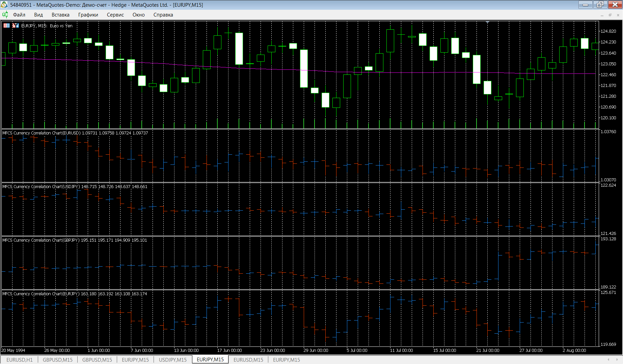The width and height of the screenshot is (623, 364).
Task: Click the MetaTrader 5 logo in title bar
Action: tap(4, 5)
